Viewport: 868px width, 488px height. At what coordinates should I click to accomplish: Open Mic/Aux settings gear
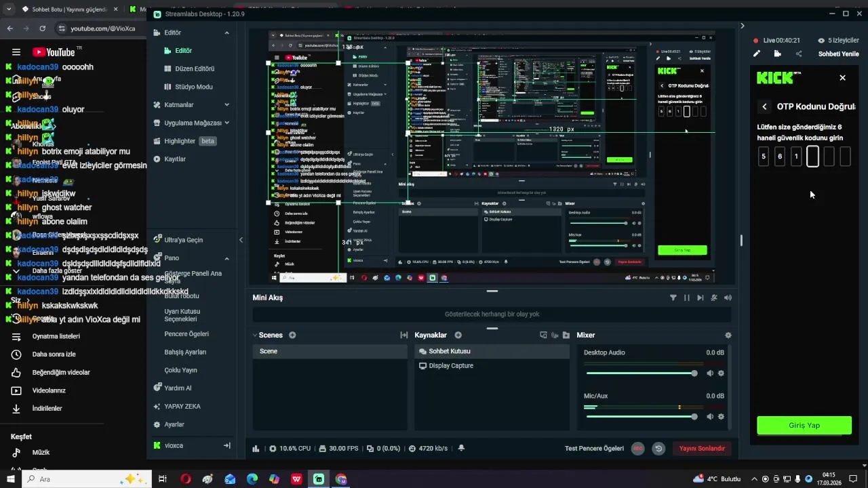click(721, 417)
